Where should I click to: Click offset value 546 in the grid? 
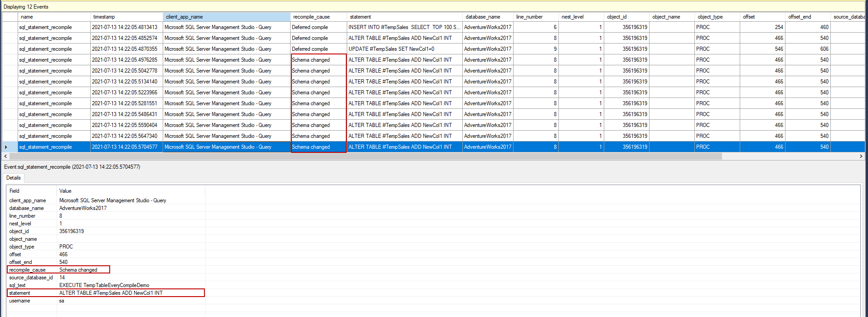point(762,49)
